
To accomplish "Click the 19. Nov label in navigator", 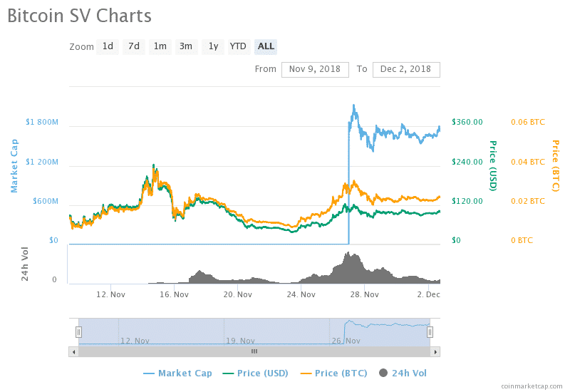I will pos(240,341).
